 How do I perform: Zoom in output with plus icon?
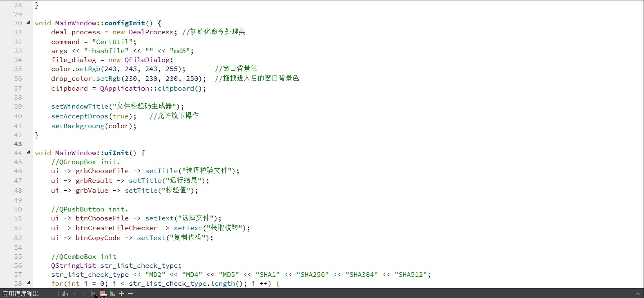(121, 294)
